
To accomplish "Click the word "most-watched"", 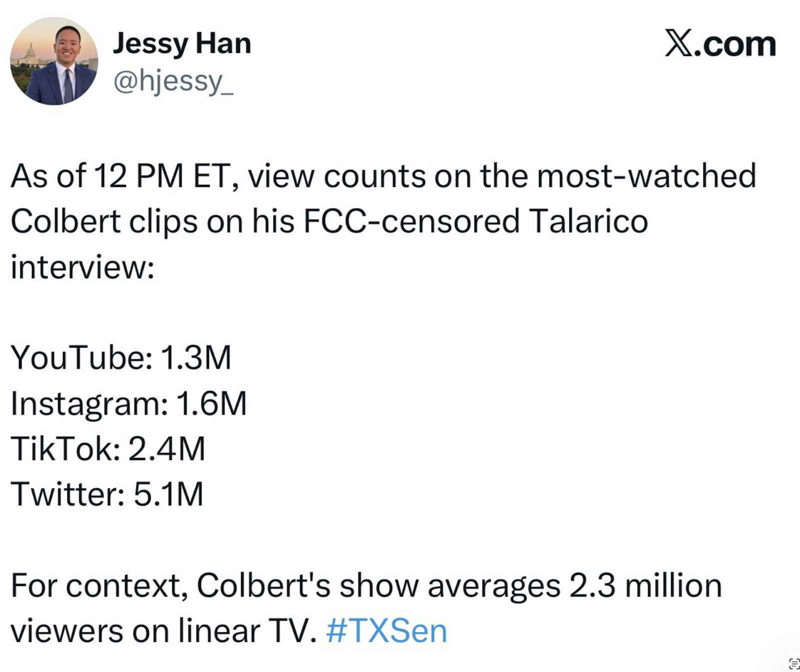I will (x=646, y=176).
